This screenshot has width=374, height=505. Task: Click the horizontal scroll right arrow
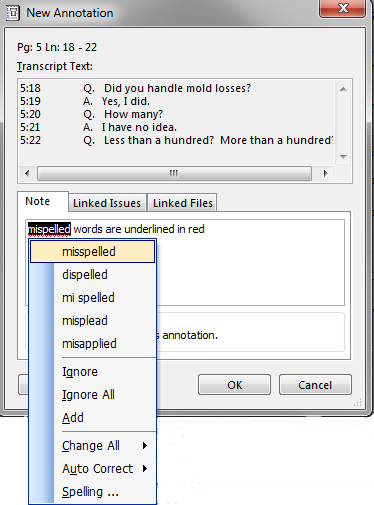326,173
